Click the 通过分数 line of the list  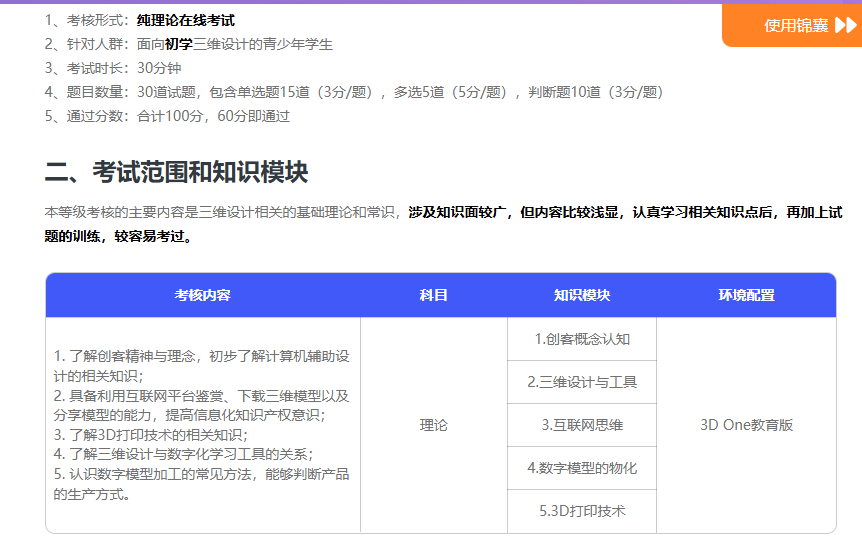[x=167, y=116]
